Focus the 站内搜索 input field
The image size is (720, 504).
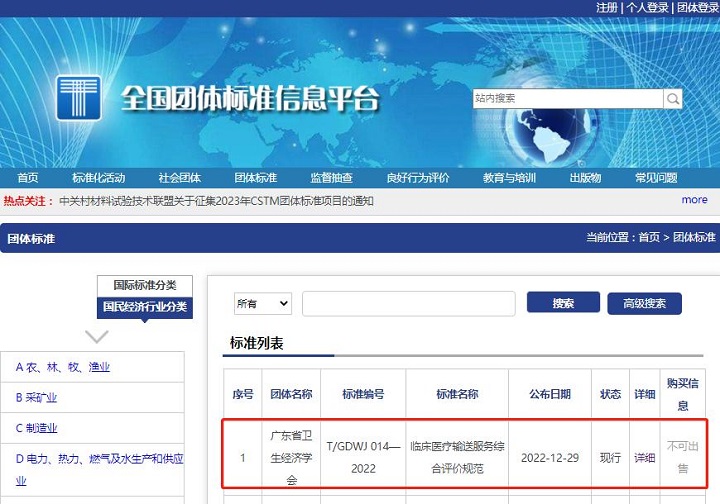(x=568, y=98)
